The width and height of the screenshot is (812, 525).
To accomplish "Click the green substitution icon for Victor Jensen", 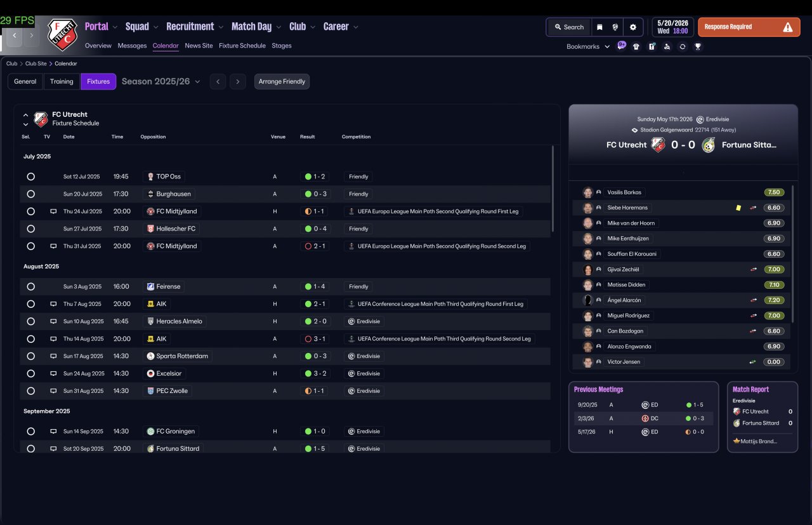I will pyautogui.click(x=753, y=362).
